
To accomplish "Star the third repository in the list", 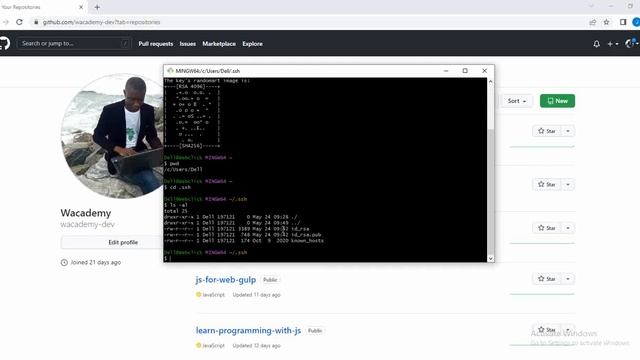I will pyautogui.click(x=547, y=228).
